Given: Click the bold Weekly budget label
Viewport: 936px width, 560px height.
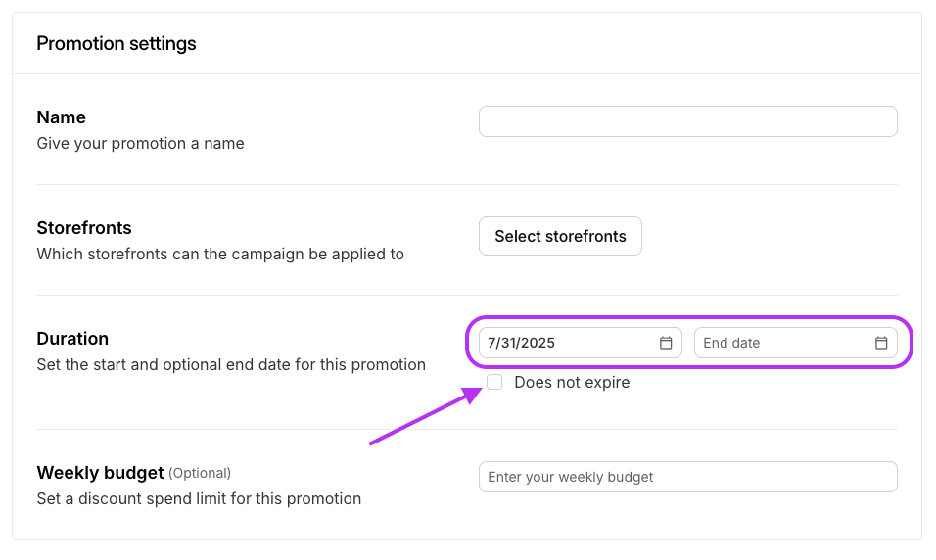Looking at the screenshot, I should (x=100, y=473).
